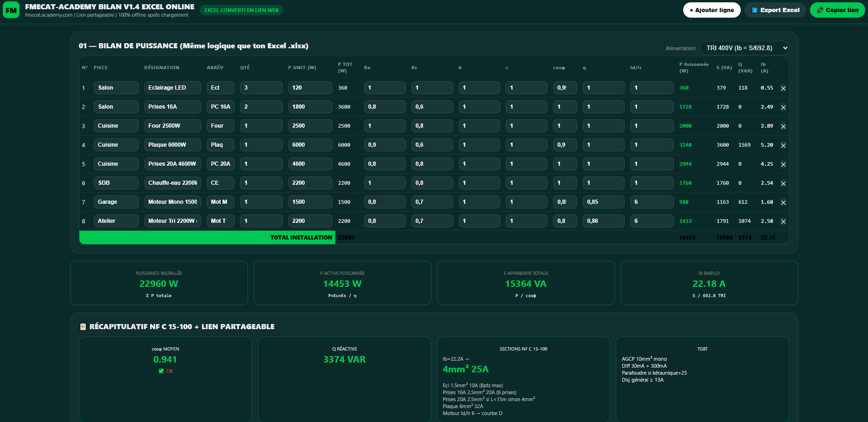Image resolution: width=868 pixels, height=422 pixels.
Task: Click the AGCP 10mm² mono line
Action: [644, 359]
